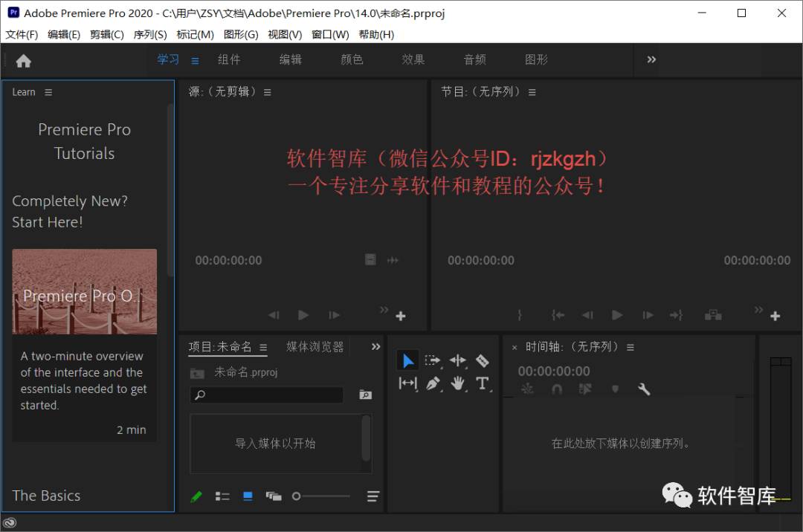Toggle project read-only green pencil
Image resolution: width=803 pixels, height=532 pixels.
tap(196, 496)
